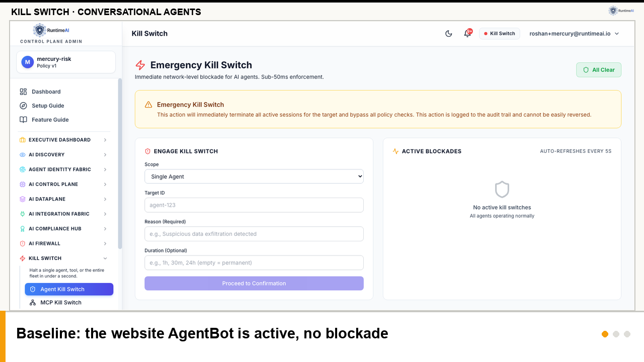Click the MCP Kill Switch network icon
The width and height of the screenshot is (644, 362).
coord(33,303)
